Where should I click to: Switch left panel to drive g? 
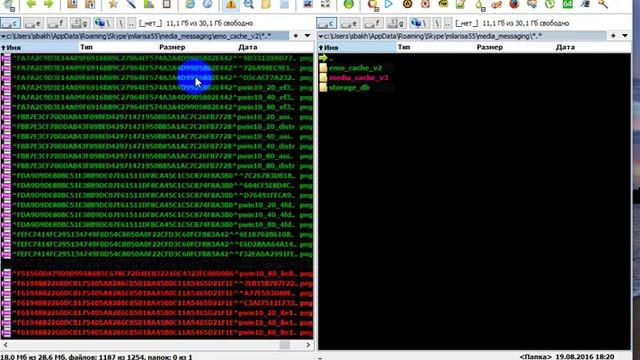pos(80,23)
